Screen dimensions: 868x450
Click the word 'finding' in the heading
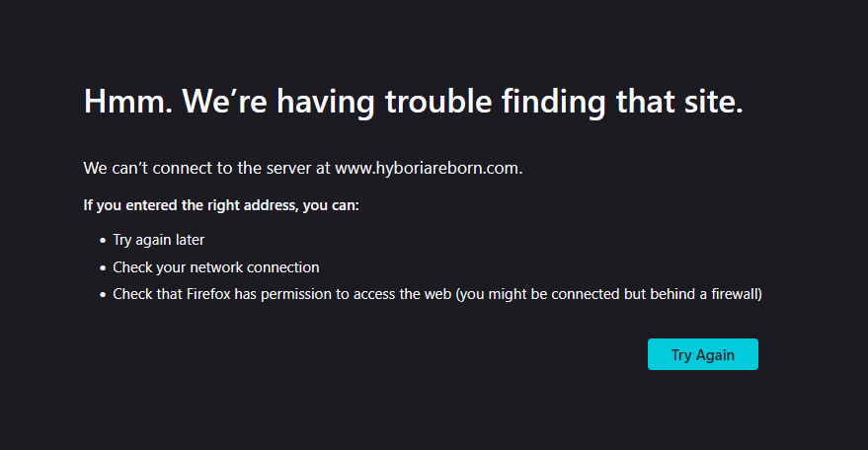point(554,102)
